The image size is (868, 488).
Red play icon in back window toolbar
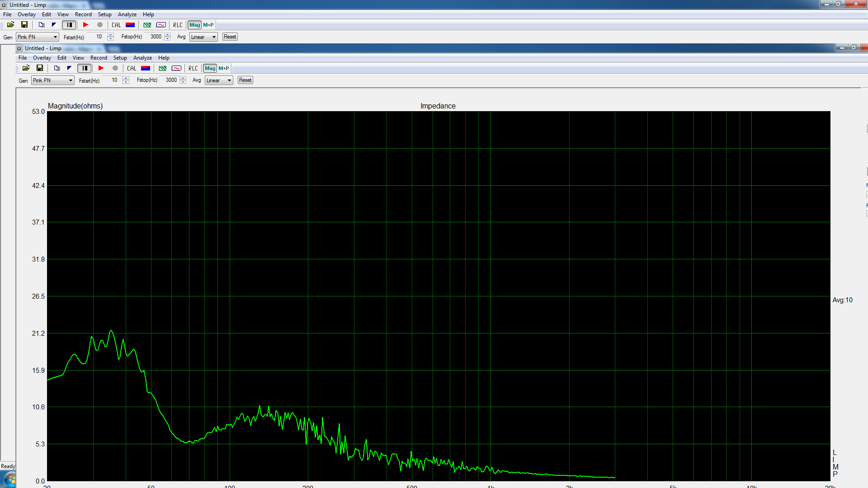[x=86, y=25]
